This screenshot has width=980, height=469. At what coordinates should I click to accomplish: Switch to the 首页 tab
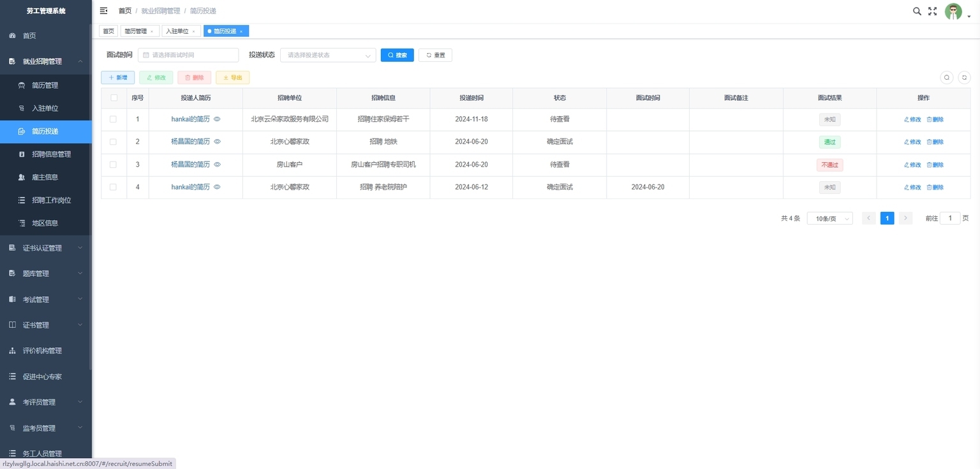pos(108,31)
